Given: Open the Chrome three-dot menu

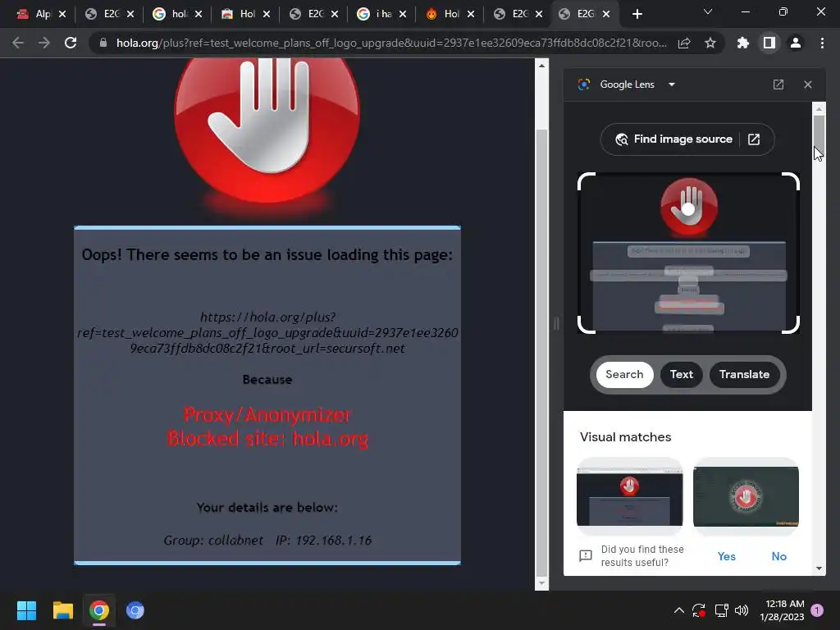Looking at the screenshot, I should coord(822,43).
